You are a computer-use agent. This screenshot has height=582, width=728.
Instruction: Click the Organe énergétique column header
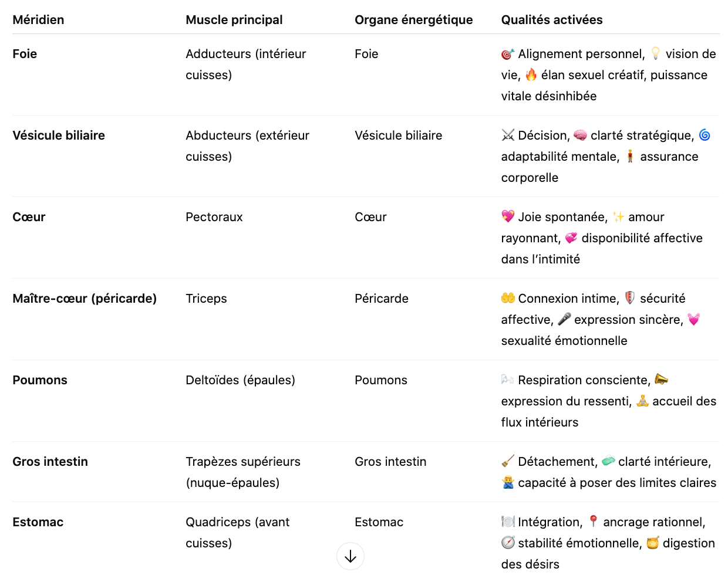414,20
